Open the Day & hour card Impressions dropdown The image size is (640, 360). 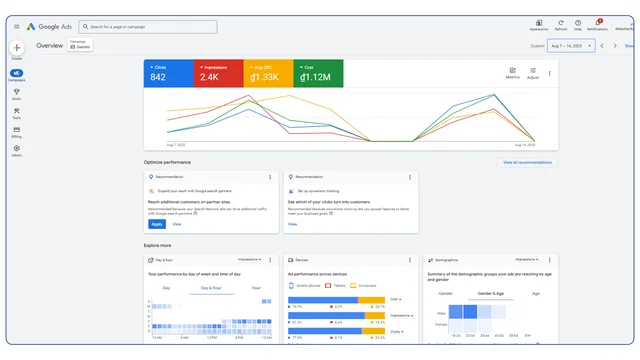point(249,260)
